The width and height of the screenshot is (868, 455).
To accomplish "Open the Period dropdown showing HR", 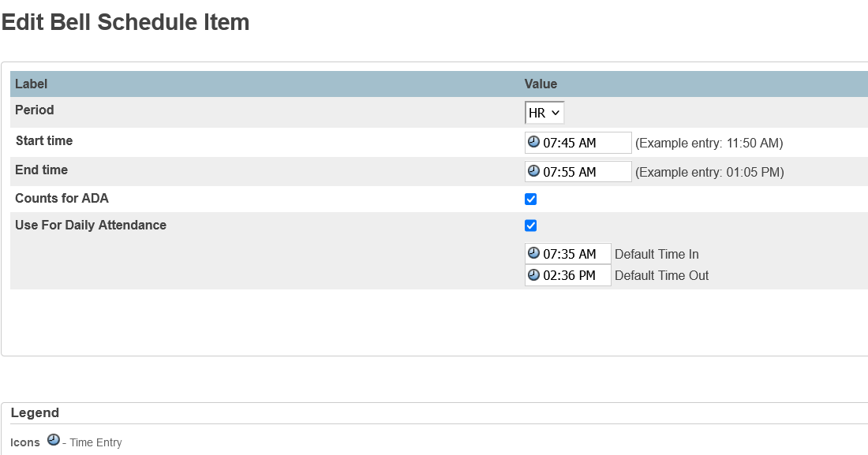I will click(544, 113).
